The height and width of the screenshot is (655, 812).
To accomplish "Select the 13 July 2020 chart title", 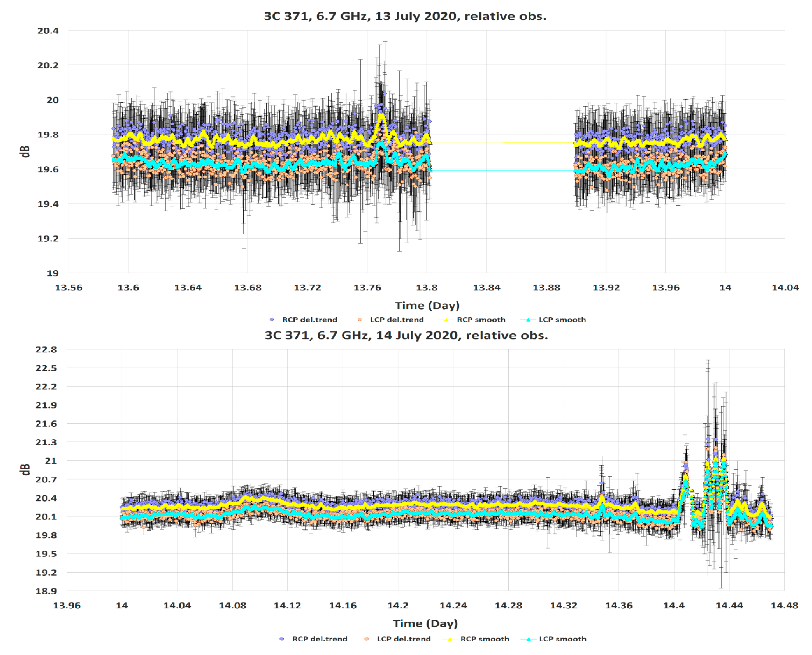I will 405,16.
